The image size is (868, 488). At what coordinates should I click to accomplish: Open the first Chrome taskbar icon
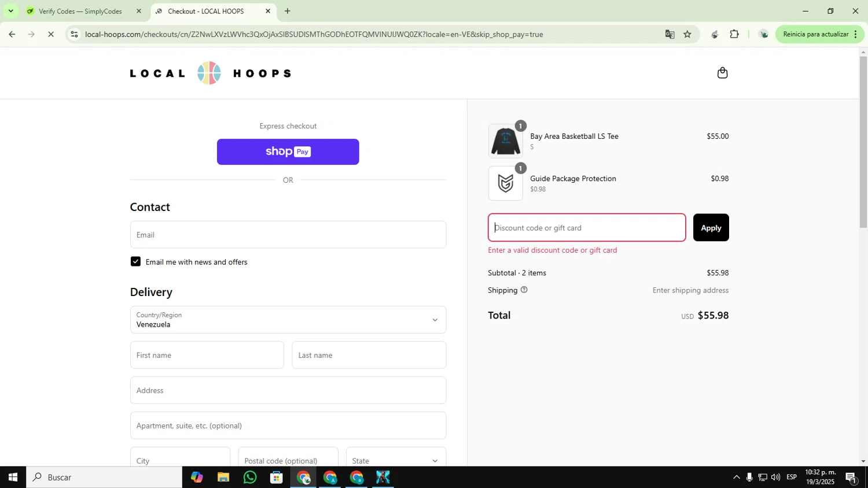[x=303, y=478]
